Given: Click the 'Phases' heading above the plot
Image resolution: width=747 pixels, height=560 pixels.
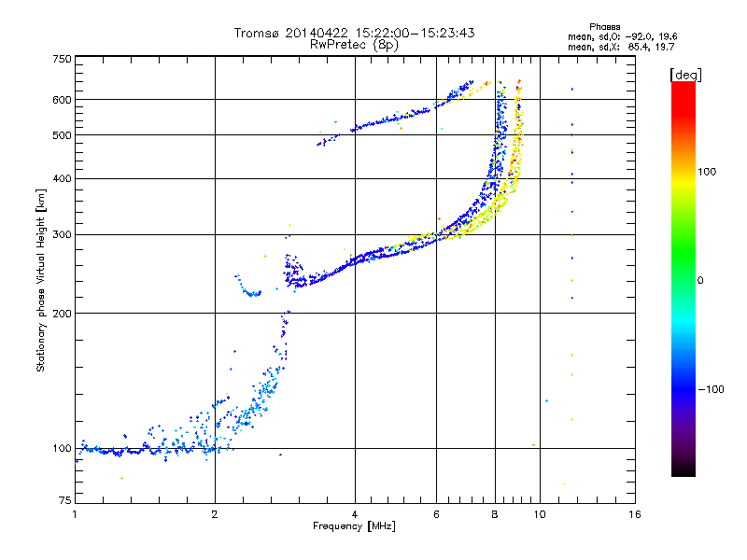Looking at the screenshot, I should coord(604,27).
